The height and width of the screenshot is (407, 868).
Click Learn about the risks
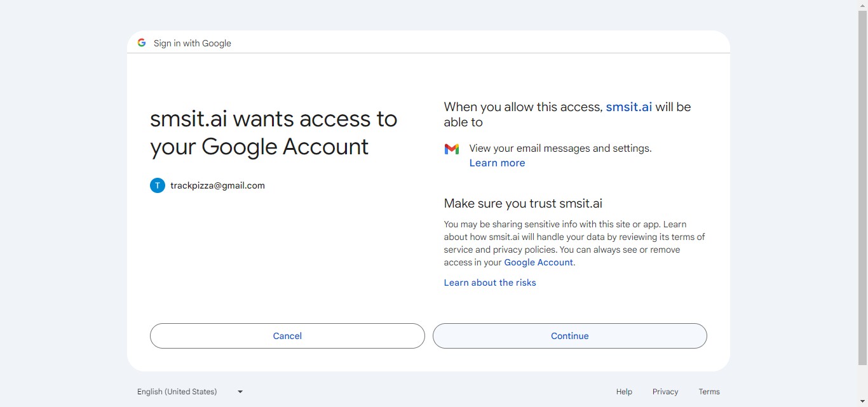pyautogui.click(x=489, y=283)
